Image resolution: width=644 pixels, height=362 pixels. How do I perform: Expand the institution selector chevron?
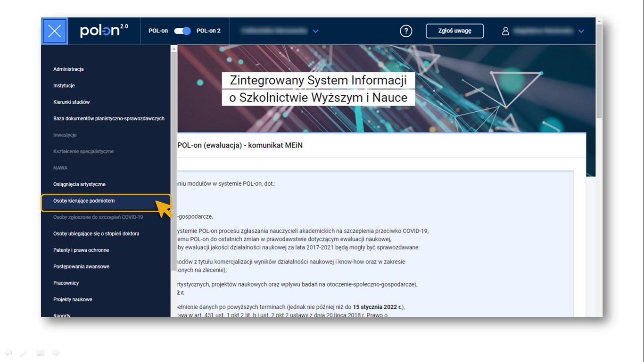point(315,31)
